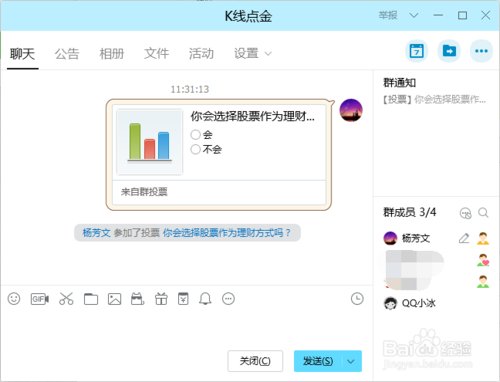Open the group file share icon

click(449, 51)
